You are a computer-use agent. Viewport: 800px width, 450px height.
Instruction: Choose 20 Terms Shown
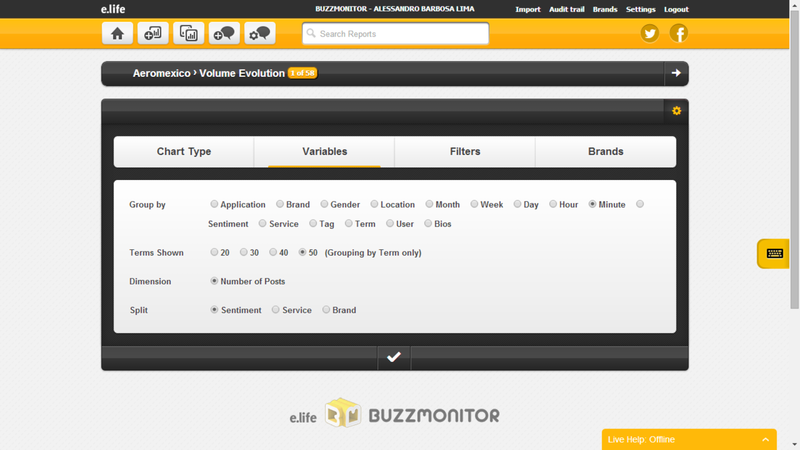click(x=214, y=253)
